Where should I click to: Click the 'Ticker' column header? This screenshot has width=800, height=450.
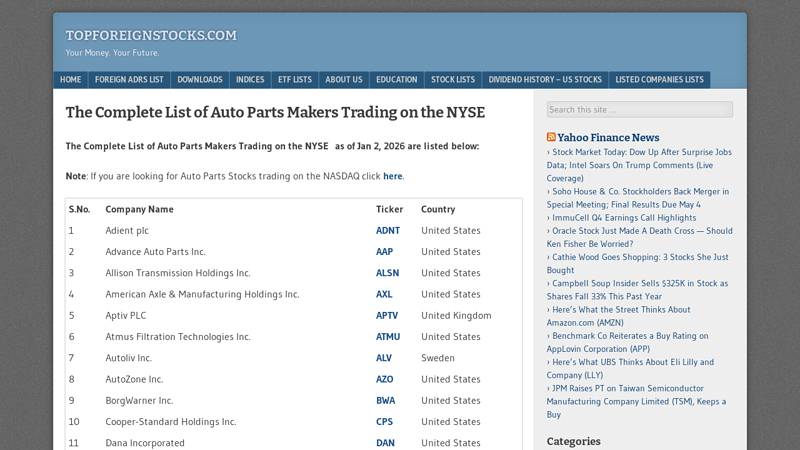(x=389, y=209)
